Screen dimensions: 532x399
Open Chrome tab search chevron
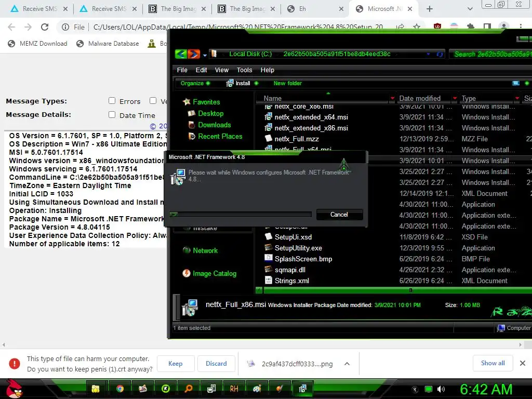click(470, 9)
